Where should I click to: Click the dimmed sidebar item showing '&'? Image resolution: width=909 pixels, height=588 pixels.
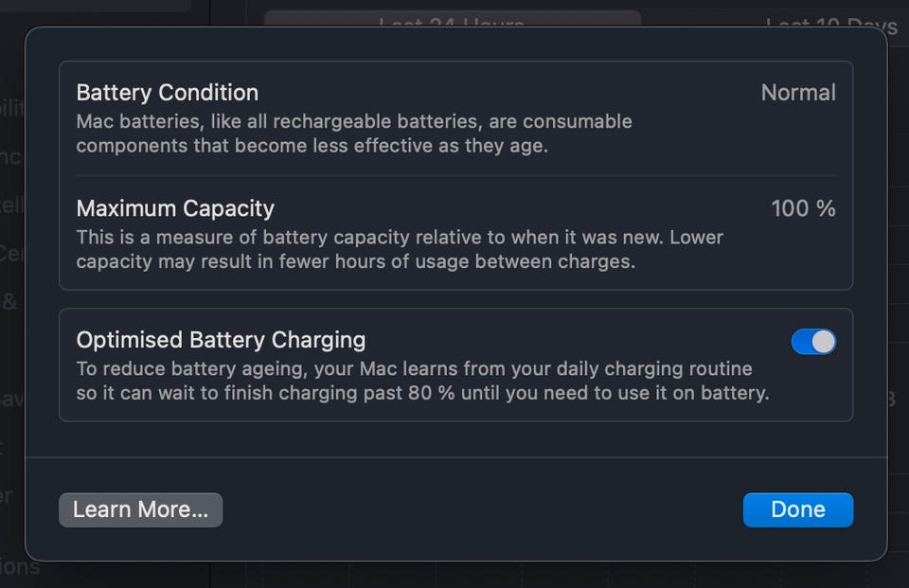tap(9, 302)
